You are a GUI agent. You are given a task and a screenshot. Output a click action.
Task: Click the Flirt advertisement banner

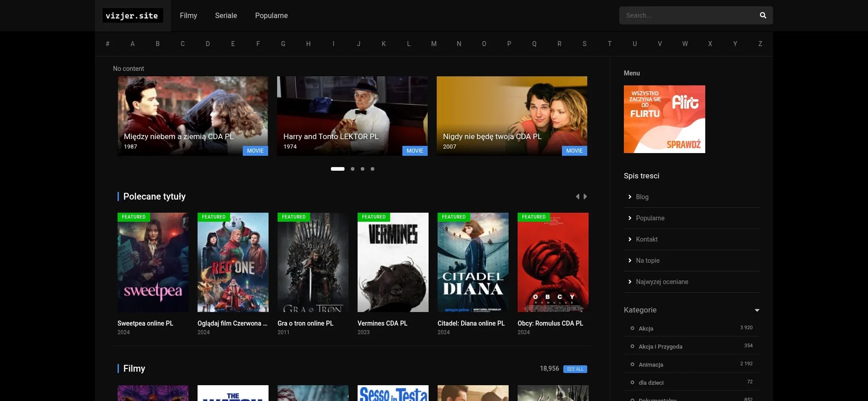click(x=665, y=119)
